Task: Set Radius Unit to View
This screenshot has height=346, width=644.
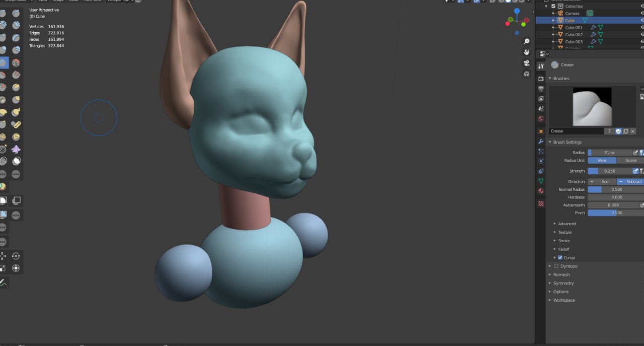Action: click(602, 160)
